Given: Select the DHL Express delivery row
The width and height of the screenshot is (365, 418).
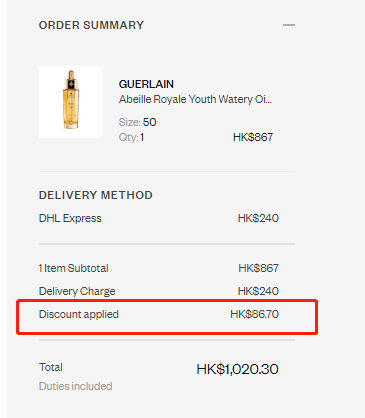Looking at the screenshot, I should point(159,218).
